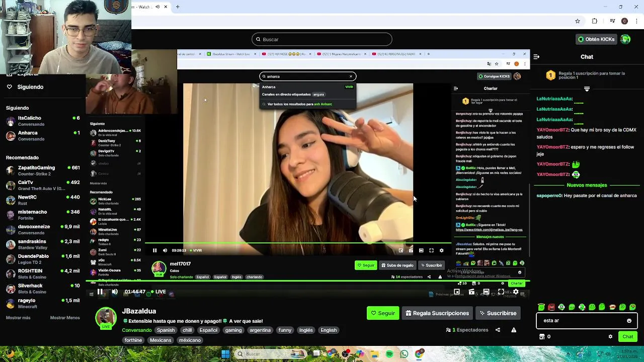Clear the inner anharca search with X
The height and width of the screenshot is (362, 644).
coord(351,76)
